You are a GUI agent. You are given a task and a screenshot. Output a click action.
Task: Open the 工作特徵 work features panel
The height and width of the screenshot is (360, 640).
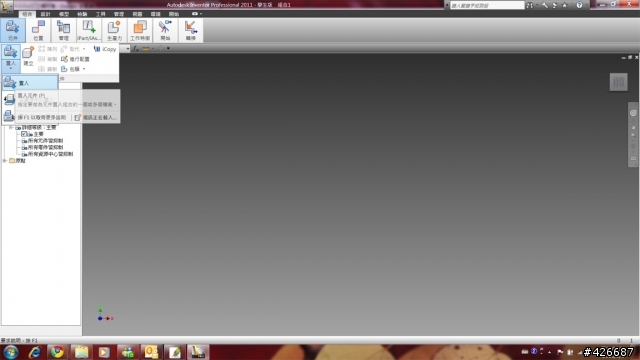[x=140, y=30]
